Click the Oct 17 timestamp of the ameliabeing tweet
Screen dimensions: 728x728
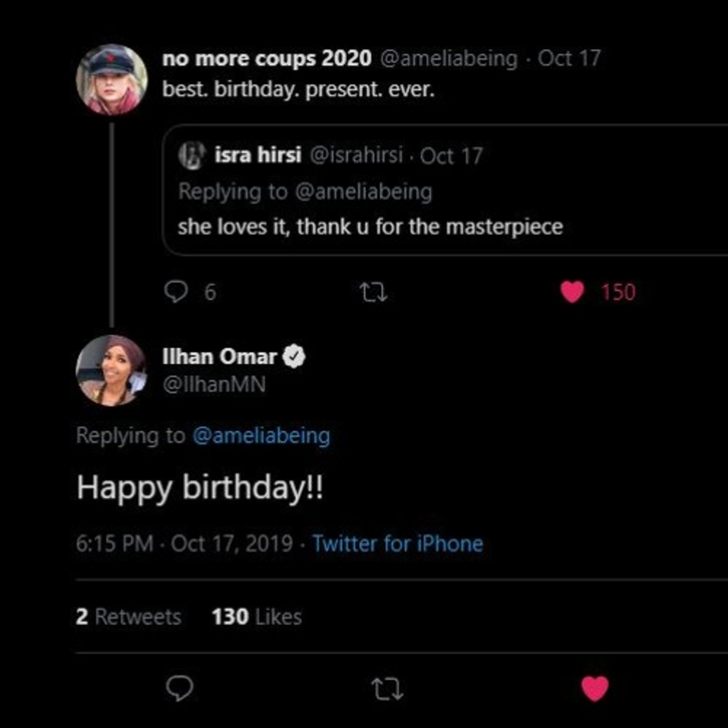click(x=569, y=59)
